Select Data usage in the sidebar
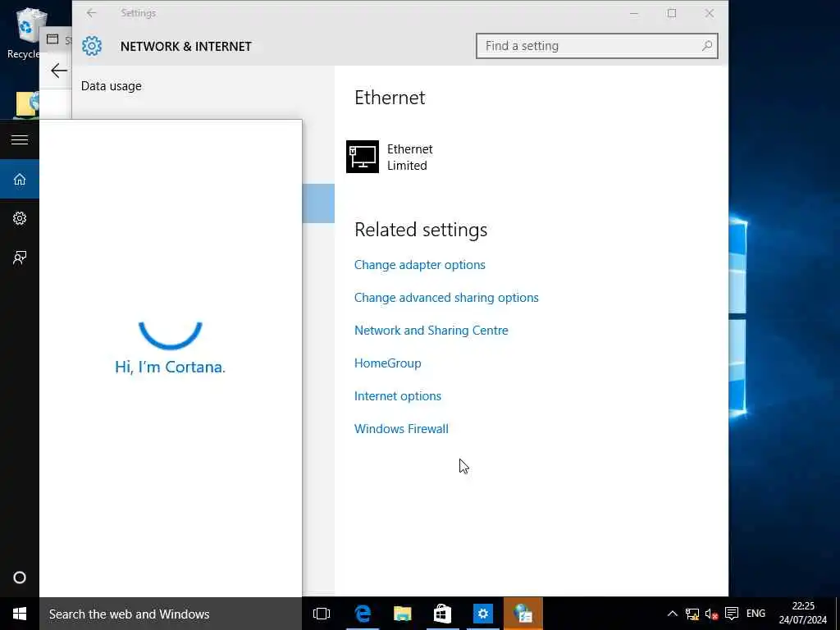 click(x=112, y=85)
